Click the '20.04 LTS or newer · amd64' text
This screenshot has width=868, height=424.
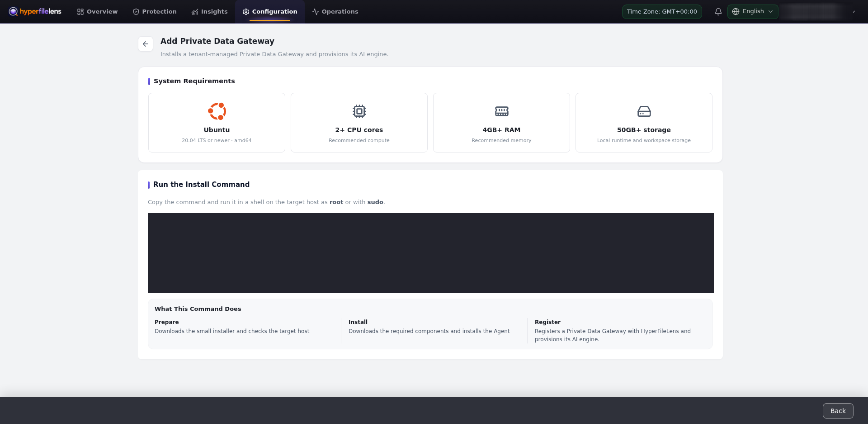coord(217,141)
